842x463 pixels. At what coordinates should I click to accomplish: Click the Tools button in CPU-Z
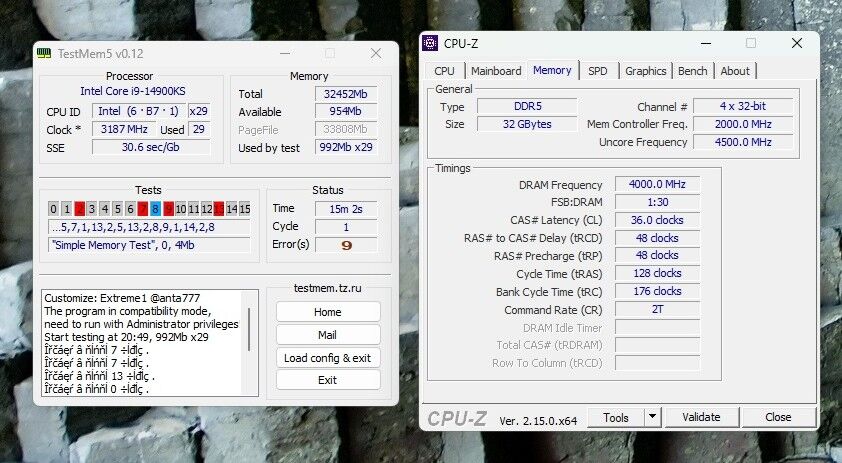[x=615, y=417]
